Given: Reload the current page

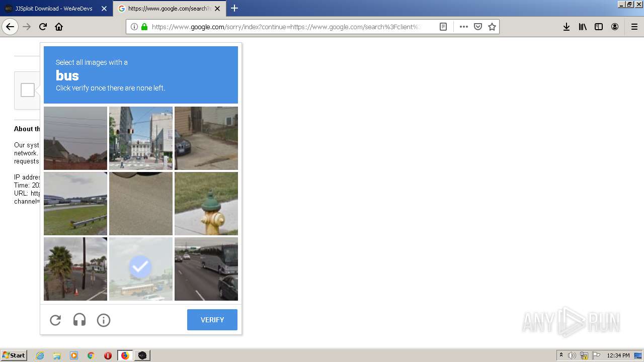Looking at the screenshot, I should click(x=43, y=27).
